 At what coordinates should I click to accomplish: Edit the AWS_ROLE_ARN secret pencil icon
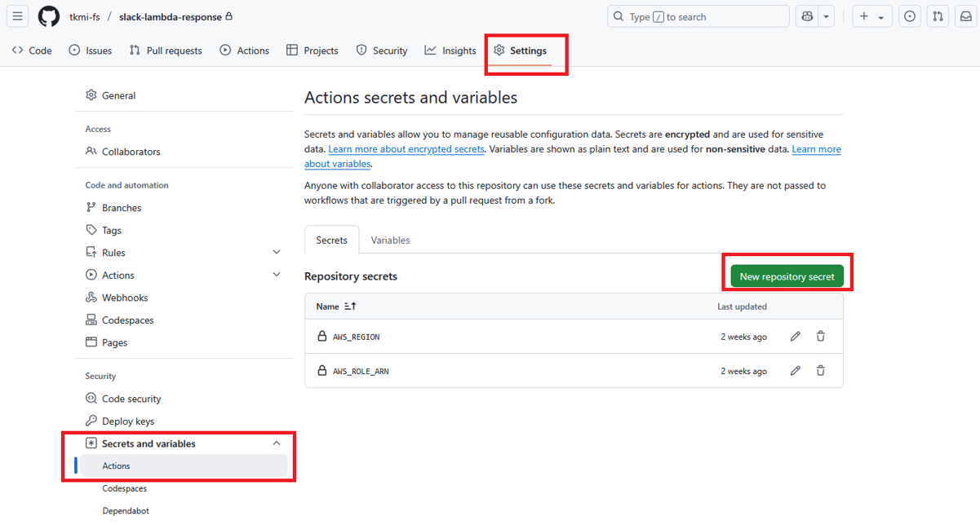[x=795, y=370]
